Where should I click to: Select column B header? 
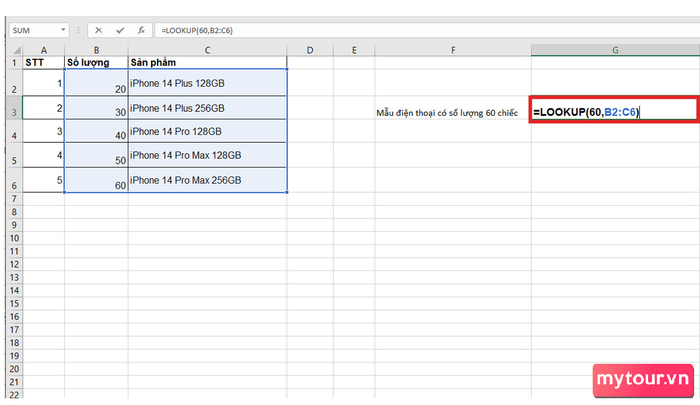tap(96, 50)
